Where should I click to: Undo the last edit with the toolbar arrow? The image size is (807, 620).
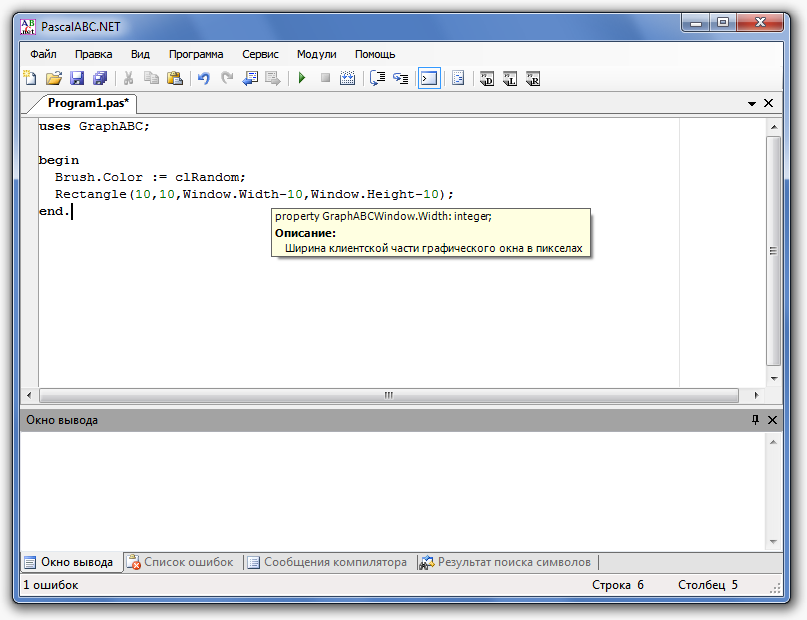point(204,78)
